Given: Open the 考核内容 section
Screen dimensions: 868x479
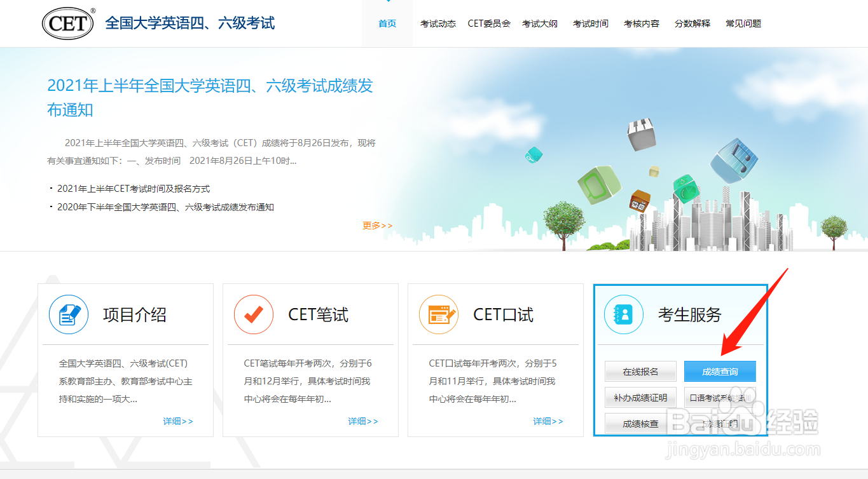Looking at the screenshot, I should (x=641, y=23).
